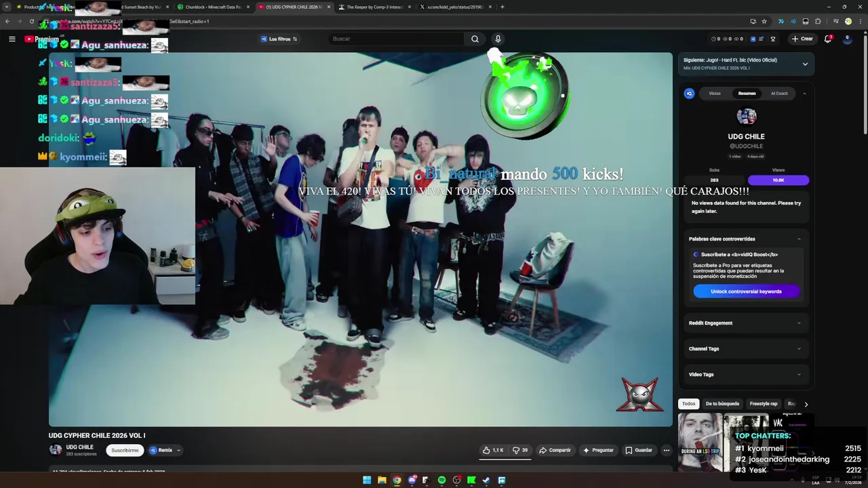Switch to Resumen tab
The image size is (868, 488).
(747, 94)
